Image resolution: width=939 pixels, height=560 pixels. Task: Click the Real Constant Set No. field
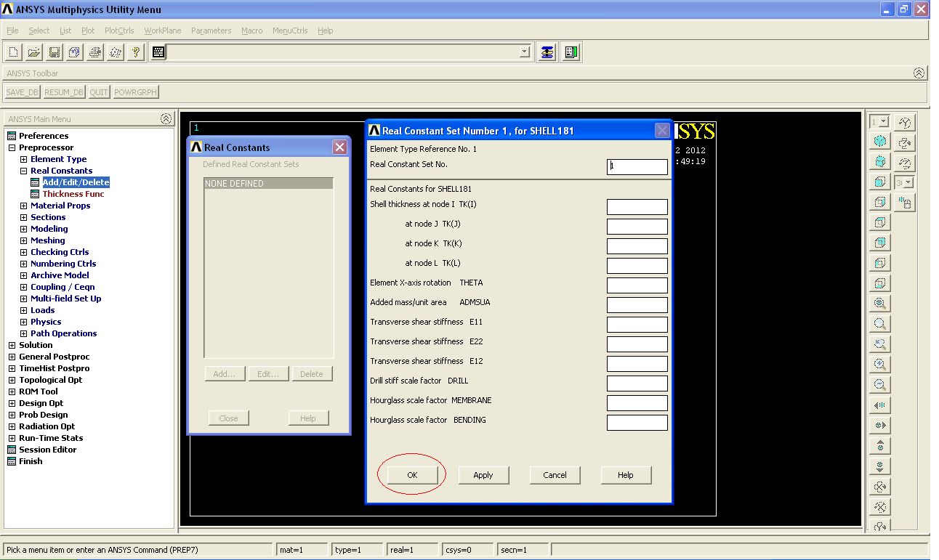pos(637,167)
